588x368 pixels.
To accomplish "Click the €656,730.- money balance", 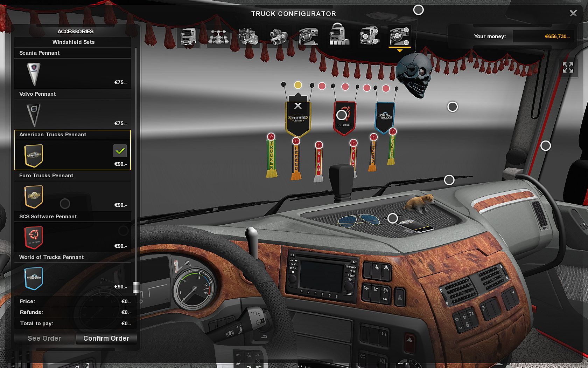I will 558,36.
